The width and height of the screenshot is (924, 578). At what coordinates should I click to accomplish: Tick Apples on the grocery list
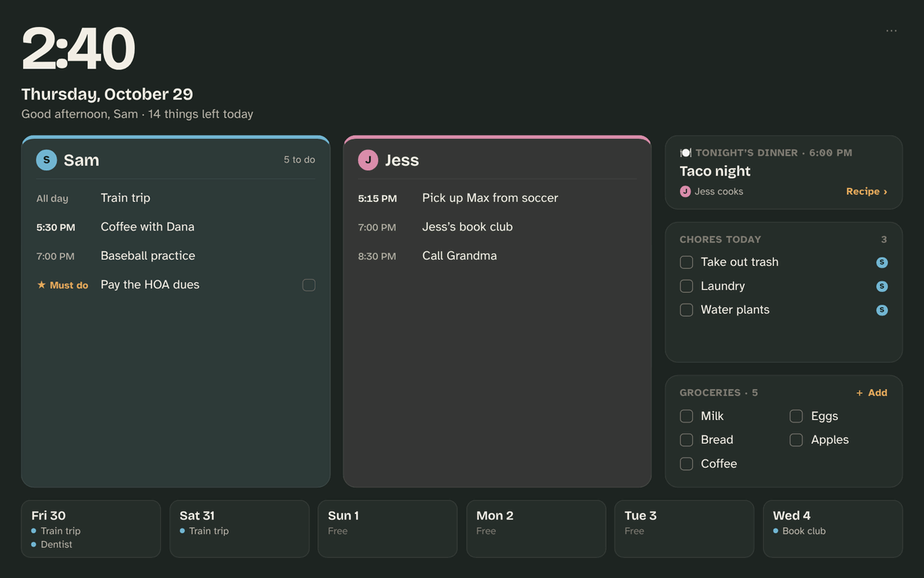pos(796,440)
